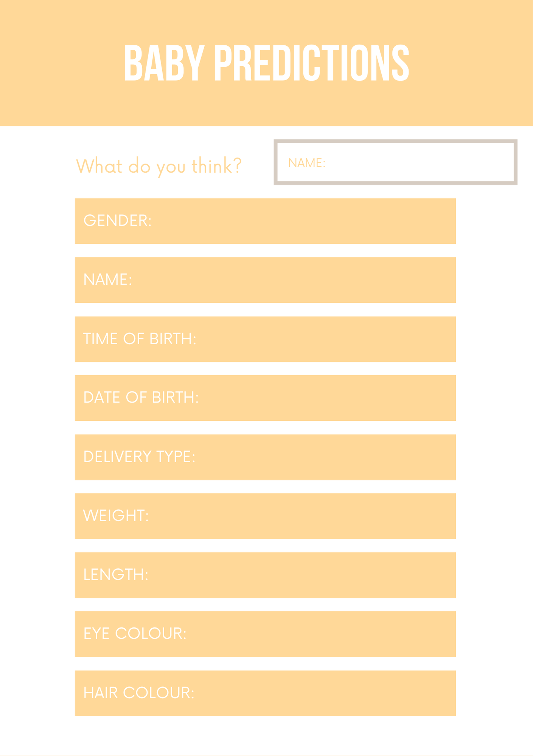
Task: Click the WEIGHT field bar
Action: point(303,516)
